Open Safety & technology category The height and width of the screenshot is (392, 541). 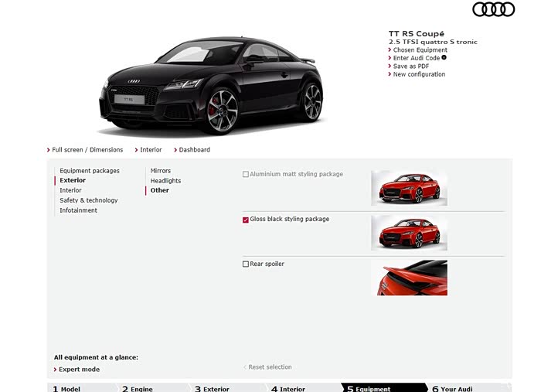coord(88,200)
